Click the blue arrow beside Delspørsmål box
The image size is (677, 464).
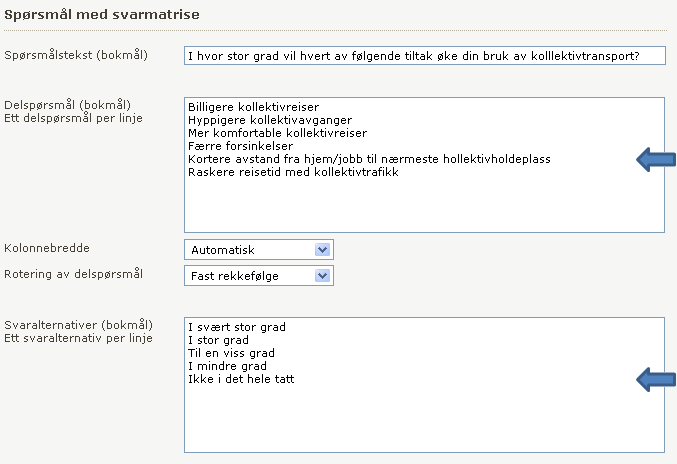pyautogui.click(x=656, y=159)
